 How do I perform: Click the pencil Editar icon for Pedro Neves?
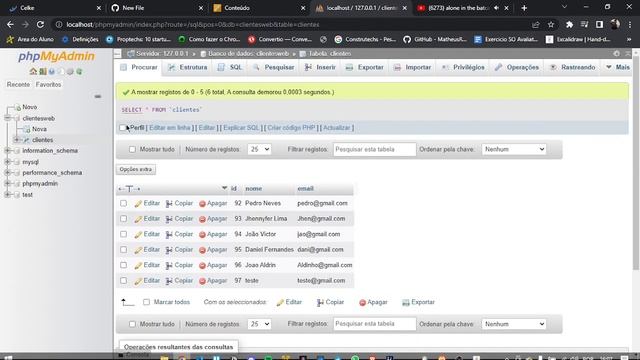(138, 203)
